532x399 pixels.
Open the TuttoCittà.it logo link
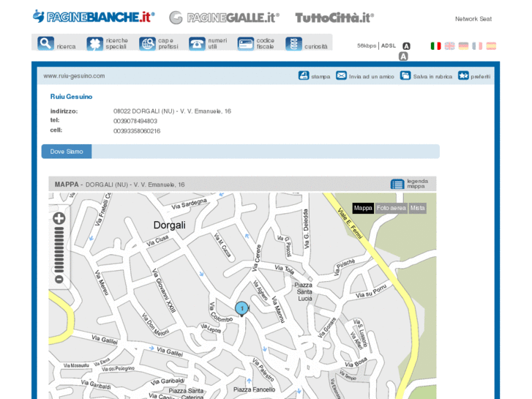tap(334, 18)
